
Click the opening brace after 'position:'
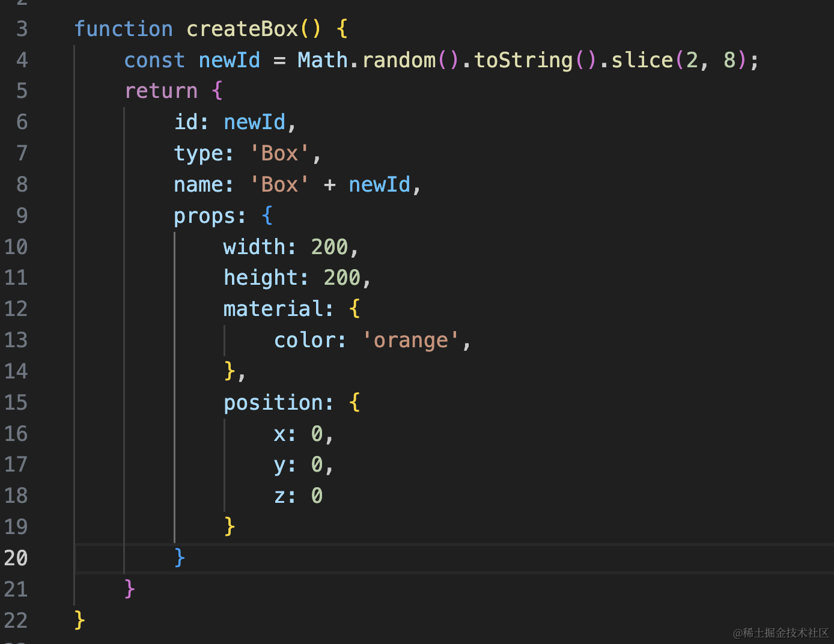tap(355, 402)
